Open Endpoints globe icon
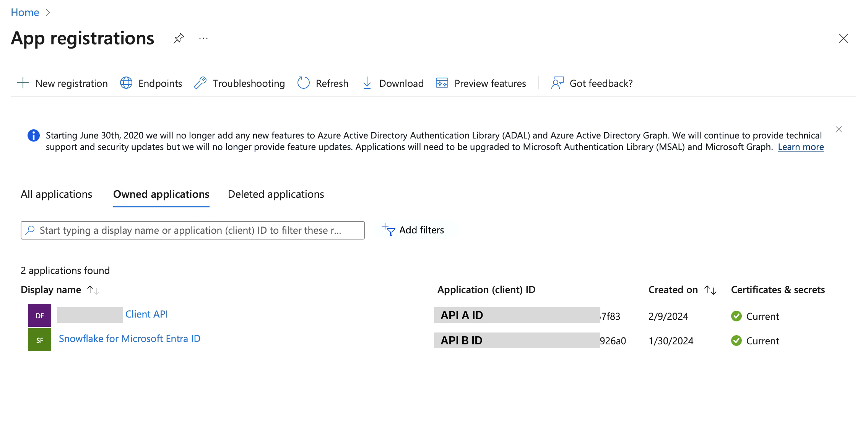Image resolution: width=868 pixels, height=427 pixels. 126,83
